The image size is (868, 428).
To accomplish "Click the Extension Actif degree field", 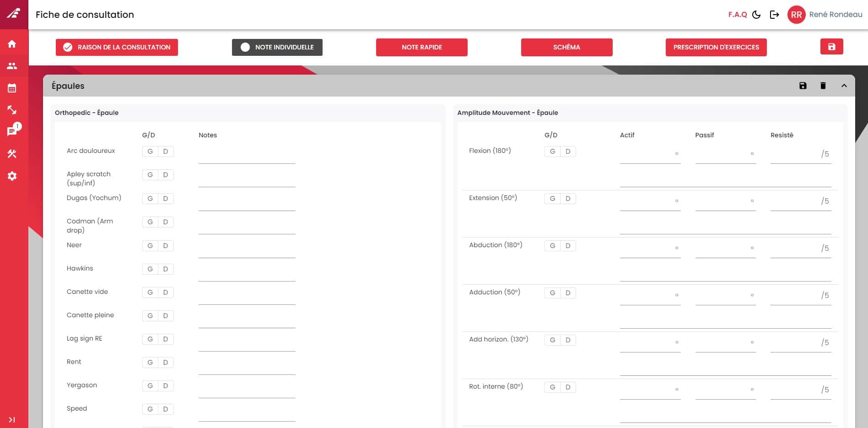I will (650, 202).
